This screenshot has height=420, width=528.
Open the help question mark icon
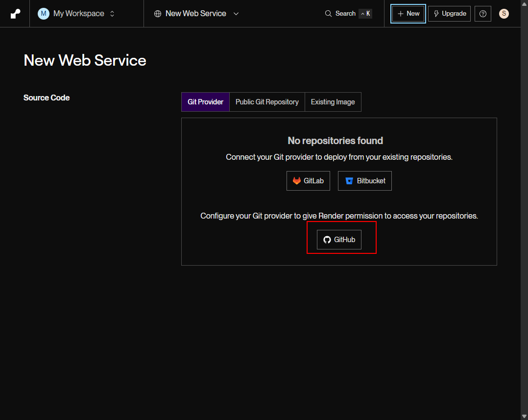(483, 14)
